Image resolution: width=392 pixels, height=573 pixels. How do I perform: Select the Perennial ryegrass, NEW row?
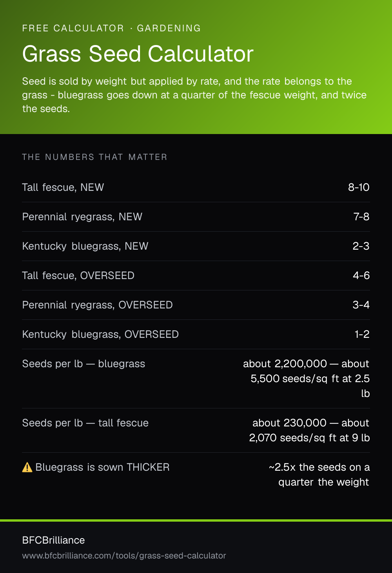196,217
